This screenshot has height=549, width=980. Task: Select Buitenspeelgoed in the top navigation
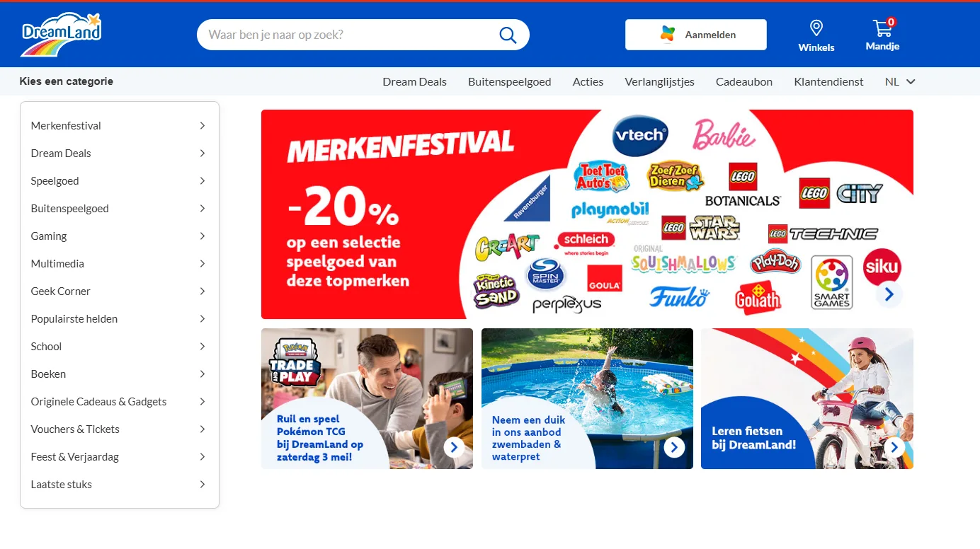[510, 81]
